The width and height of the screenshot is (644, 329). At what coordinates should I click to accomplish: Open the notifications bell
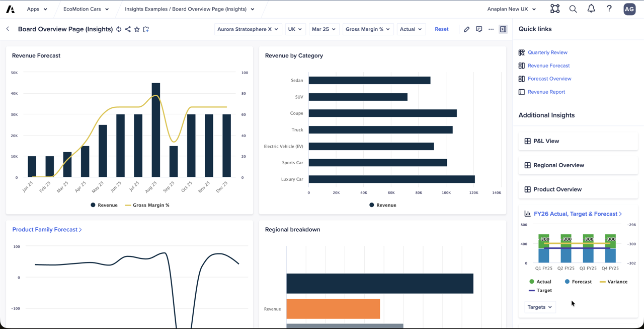(x=591, y=9)
